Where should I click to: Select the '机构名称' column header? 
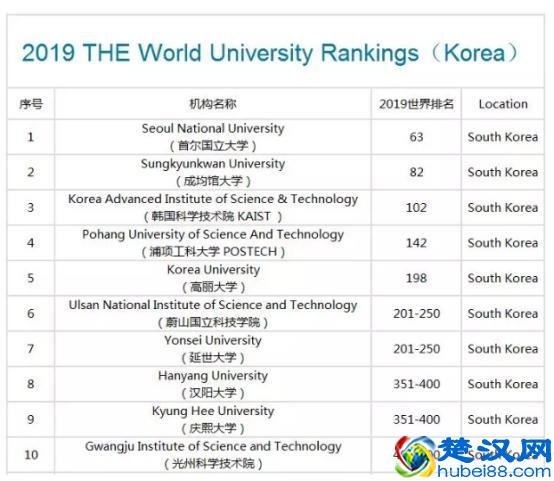click(x=213, y=104)
